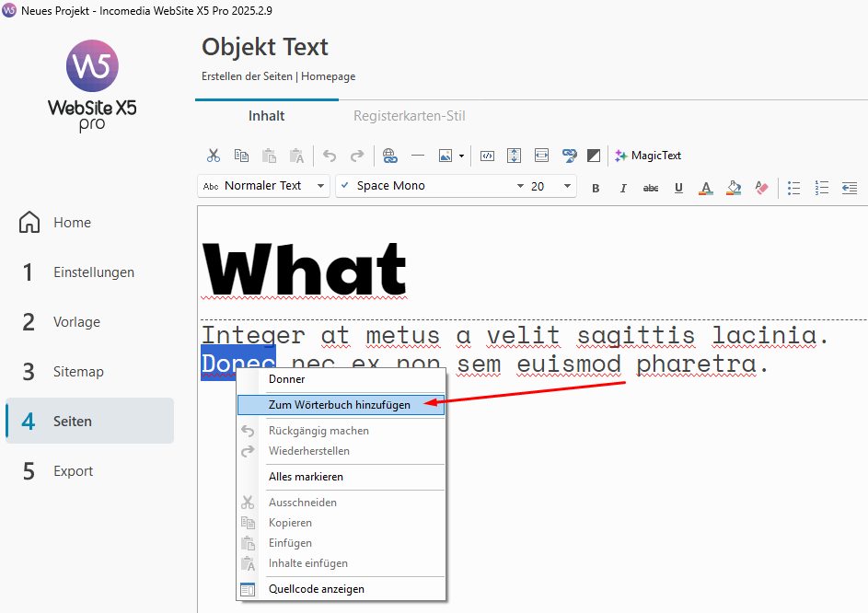
Task: Select Zum Wörterbuch hinzufügen menu entry
Action: (x=340, y=405)
